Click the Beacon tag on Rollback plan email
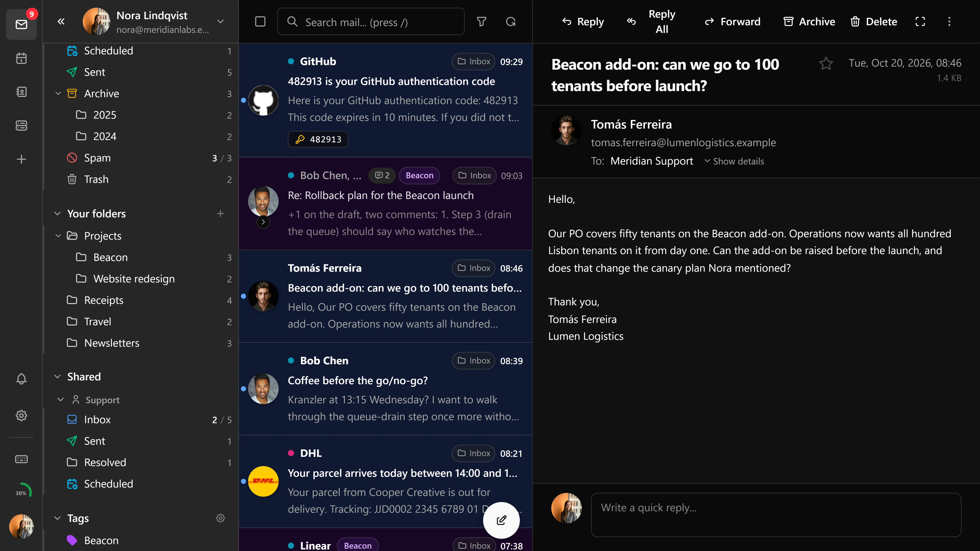The width and height of the screenshot is (980, 551). coord(419,175)
